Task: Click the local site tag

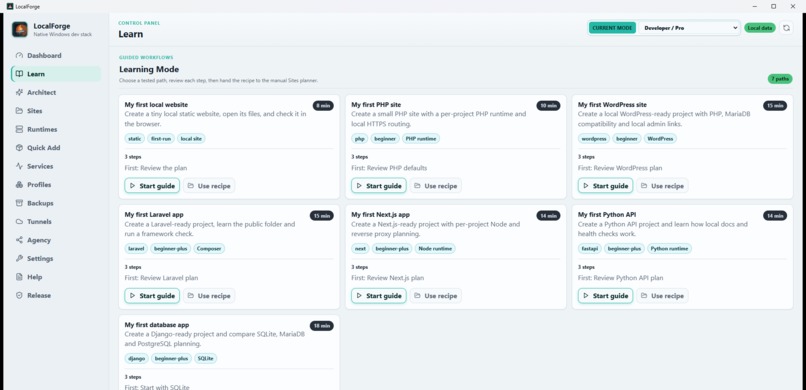Action: (x=191, y=139)
